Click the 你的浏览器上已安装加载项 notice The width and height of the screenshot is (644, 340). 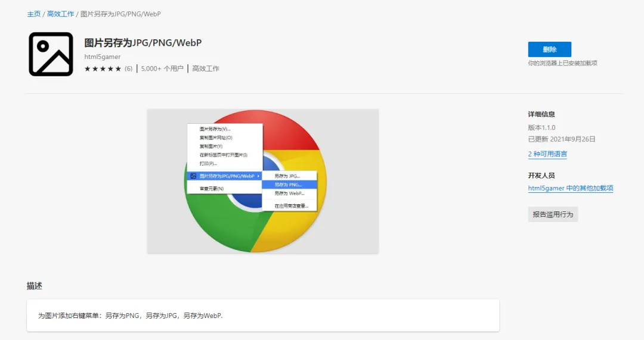pyautogui.click(x=563, y=63)
